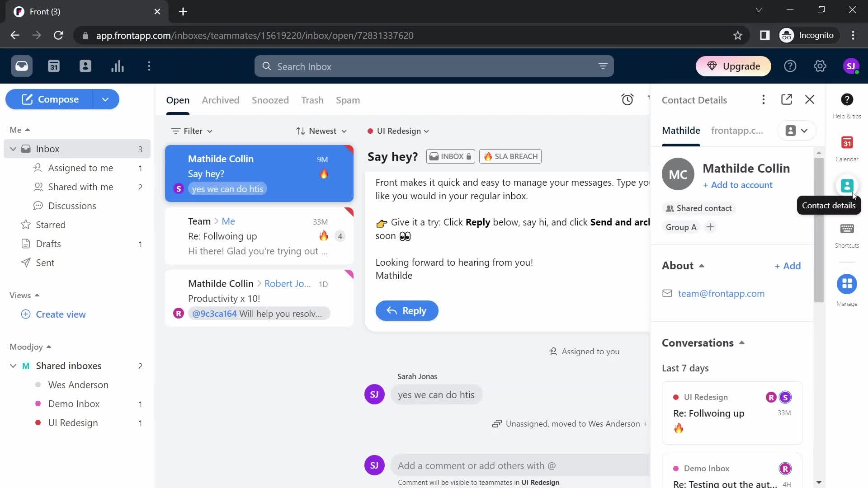The height and width of the screenshot is (488, 868).
Task: Switch to the Archived tab
Action: [x=221, y=100]
